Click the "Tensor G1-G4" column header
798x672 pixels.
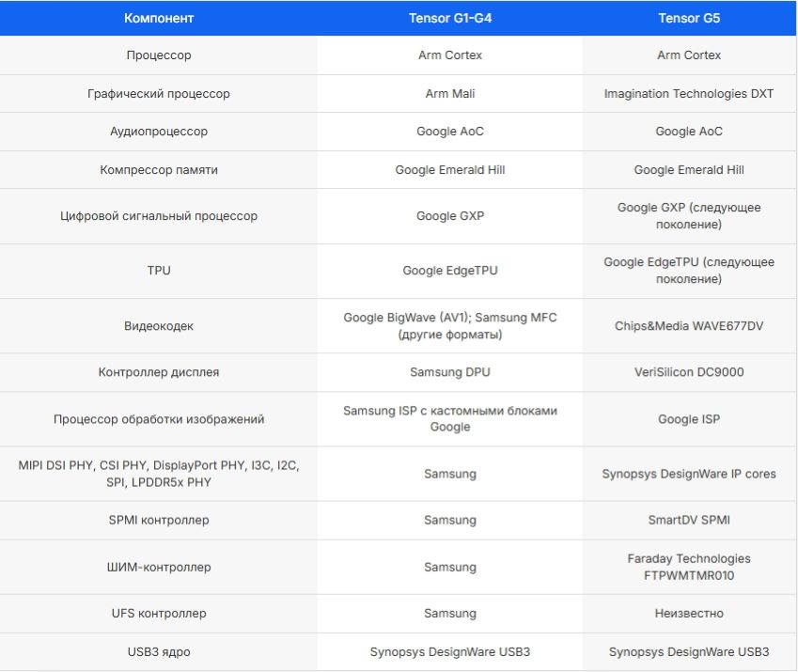[x=449, y=18]
